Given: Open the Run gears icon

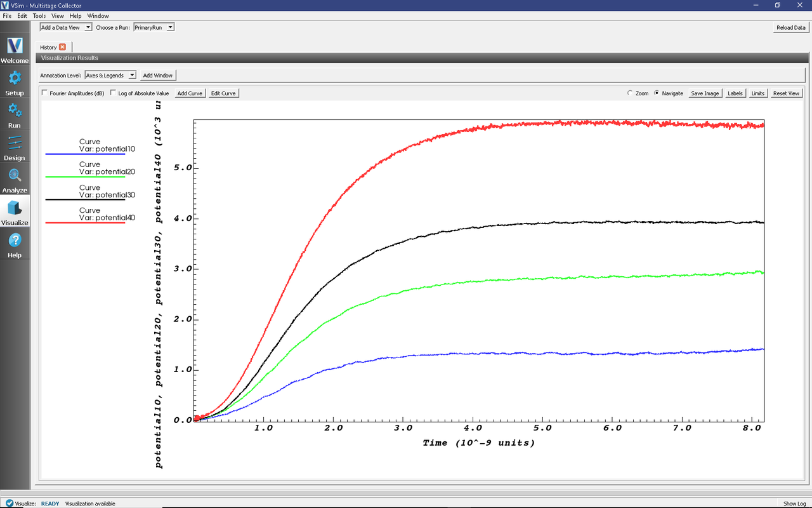Looking at the screenshot, I should coord(15,110).
